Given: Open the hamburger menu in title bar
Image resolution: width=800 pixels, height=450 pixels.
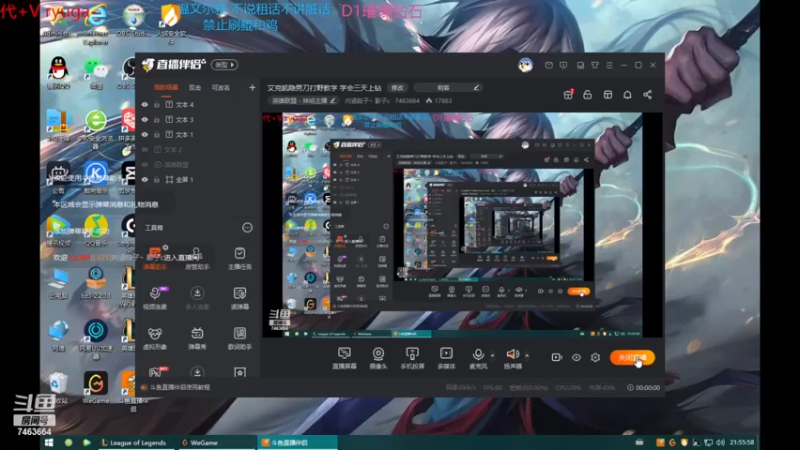Looking at the screenshot, I should [609, 65].
